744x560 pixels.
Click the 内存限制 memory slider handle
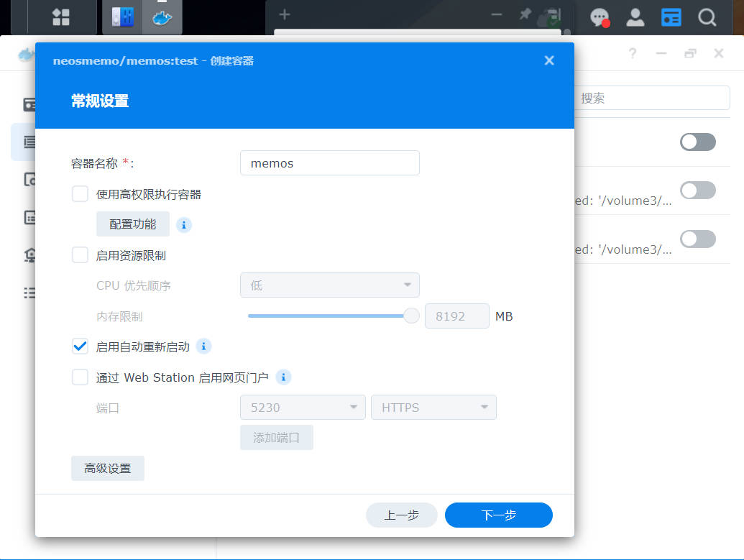(411, 316)
